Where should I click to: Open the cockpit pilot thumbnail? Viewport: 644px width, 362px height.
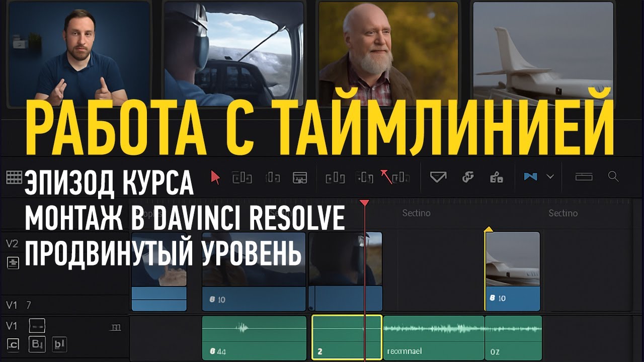[234, 53]
